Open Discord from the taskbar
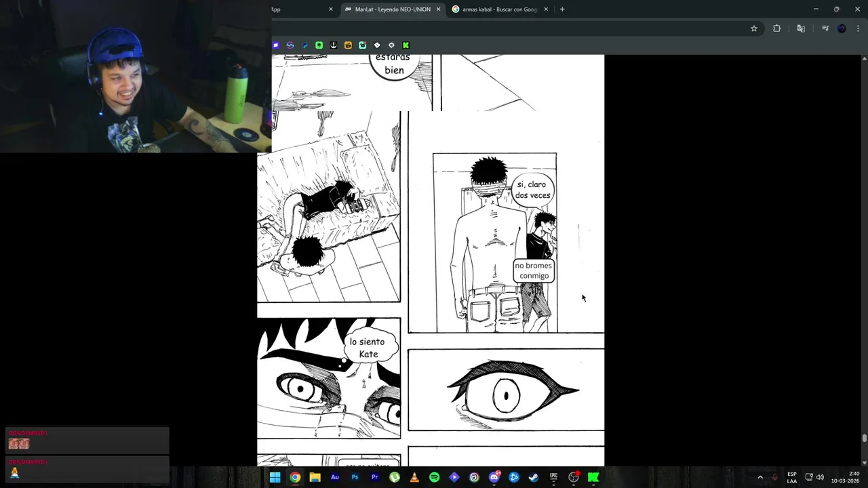 pyautogui.click(x=494, y=477)
